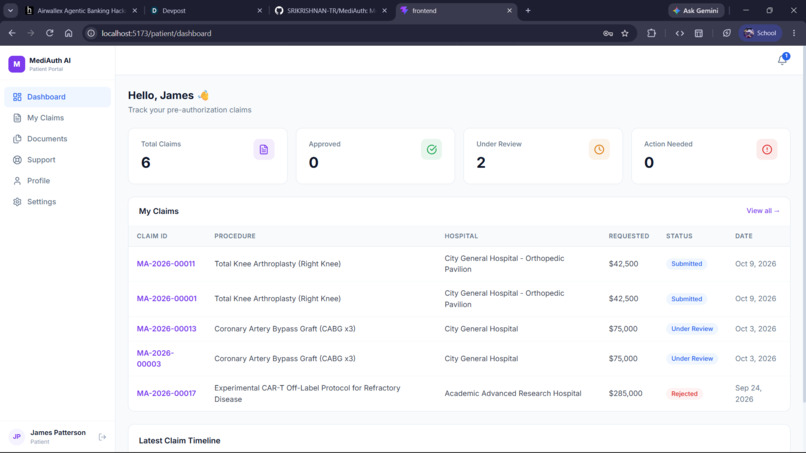Click the Under Review stats card
This screenshot has width=806, height=453.
(x=543, y=156)
